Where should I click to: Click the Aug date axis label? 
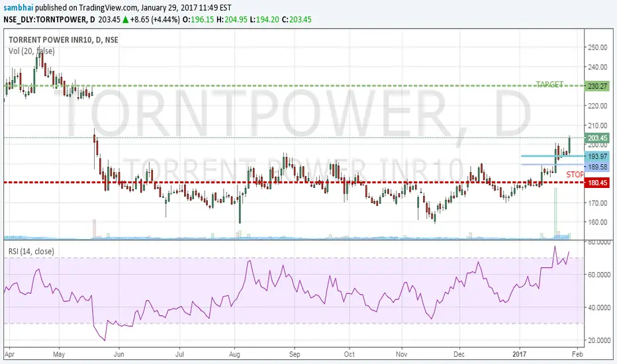[234, 354]
